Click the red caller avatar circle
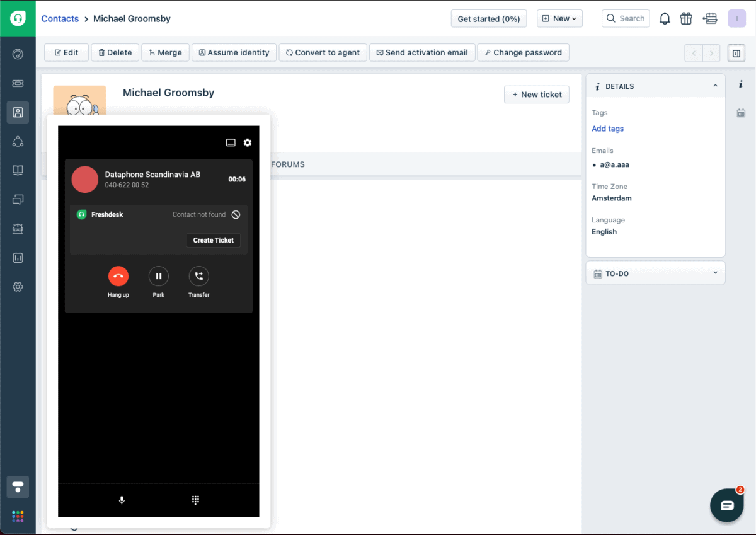The image size is (756, 535). [85, 180]
